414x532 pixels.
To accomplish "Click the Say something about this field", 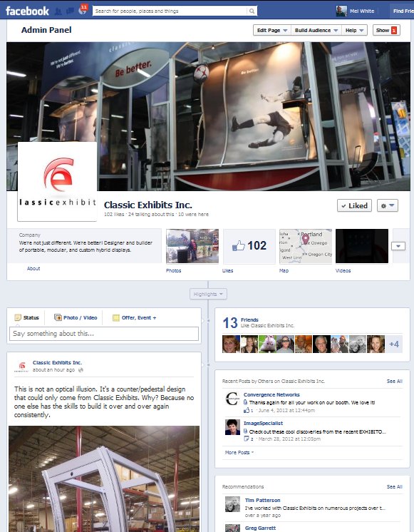I will click(104, 334).
